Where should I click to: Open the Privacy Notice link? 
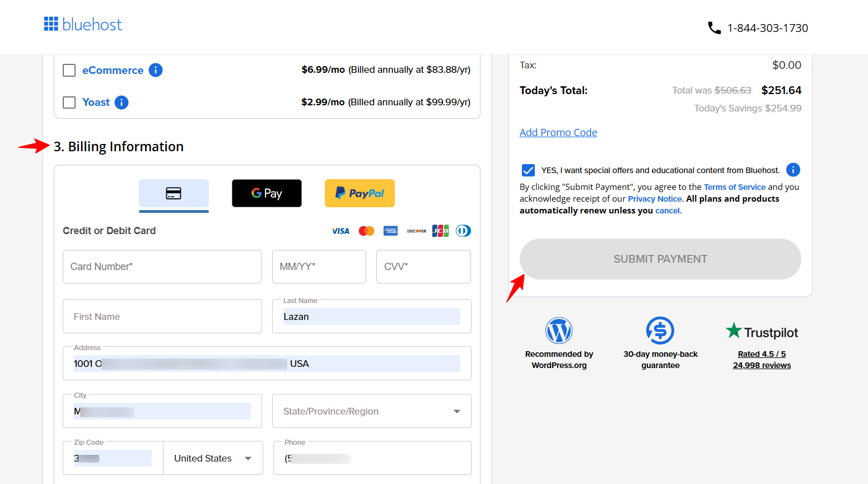pyautogui.click(x=655, y=199)
